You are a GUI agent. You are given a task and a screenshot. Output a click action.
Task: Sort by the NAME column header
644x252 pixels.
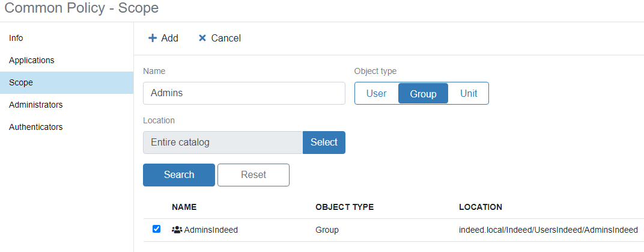coord(184,207)
